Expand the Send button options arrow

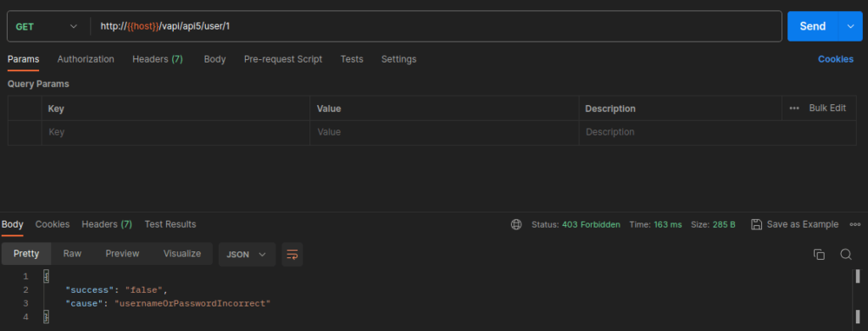851,26
